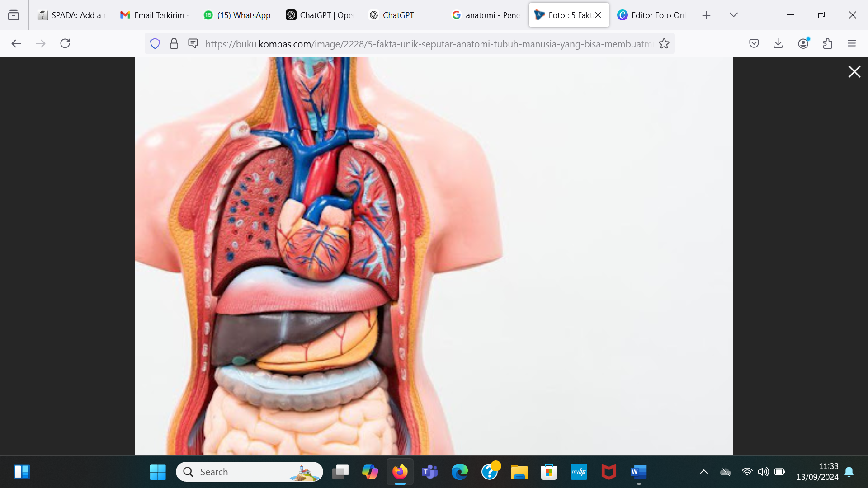Screen dimensions: 868x488
Task: Open Firefox View tab list icon
Action: pos(14,15)
